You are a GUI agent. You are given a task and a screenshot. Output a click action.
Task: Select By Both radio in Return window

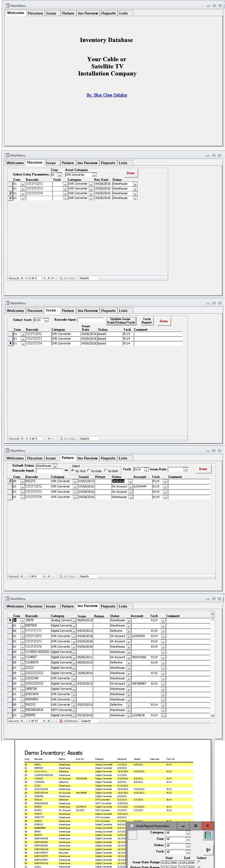(106, 470)
